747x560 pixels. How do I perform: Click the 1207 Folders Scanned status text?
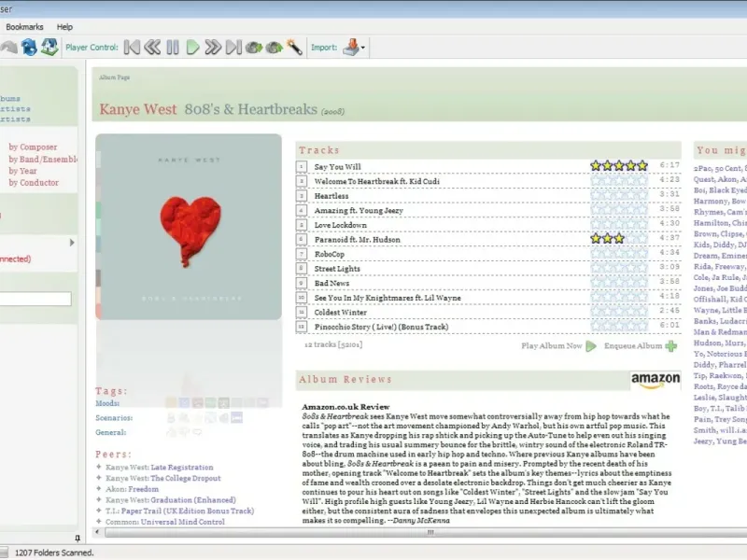point(54,553)
